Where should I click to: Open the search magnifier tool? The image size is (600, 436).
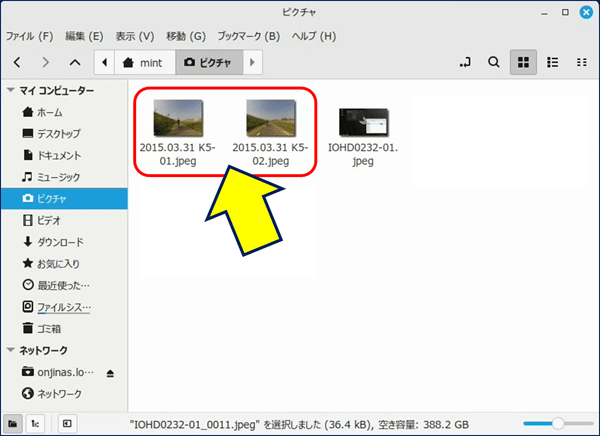click(x=494, y=62)
